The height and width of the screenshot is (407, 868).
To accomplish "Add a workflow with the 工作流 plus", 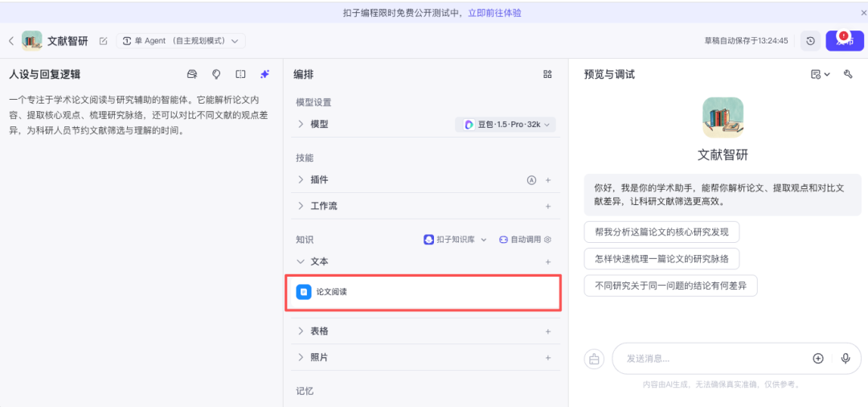I will pos(548,206).
